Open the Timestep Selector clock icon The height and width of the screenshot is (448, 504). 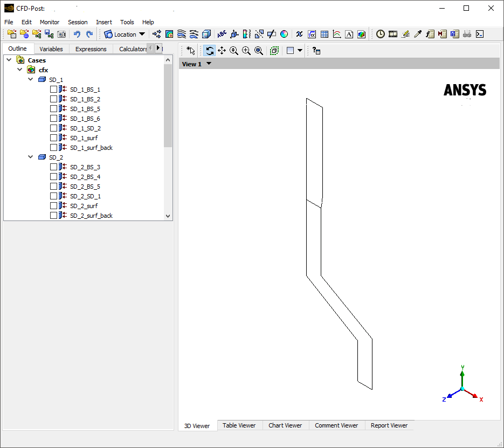(x=380, y=34)
